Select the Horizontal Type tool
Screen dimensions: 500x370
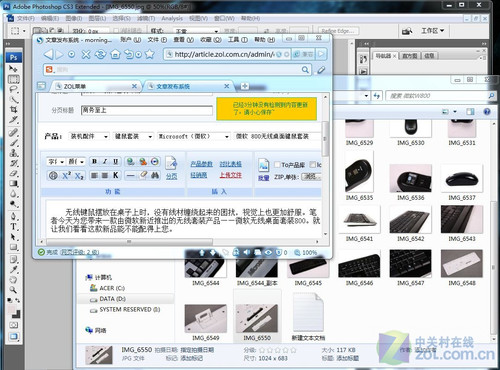tap(14, 227)
